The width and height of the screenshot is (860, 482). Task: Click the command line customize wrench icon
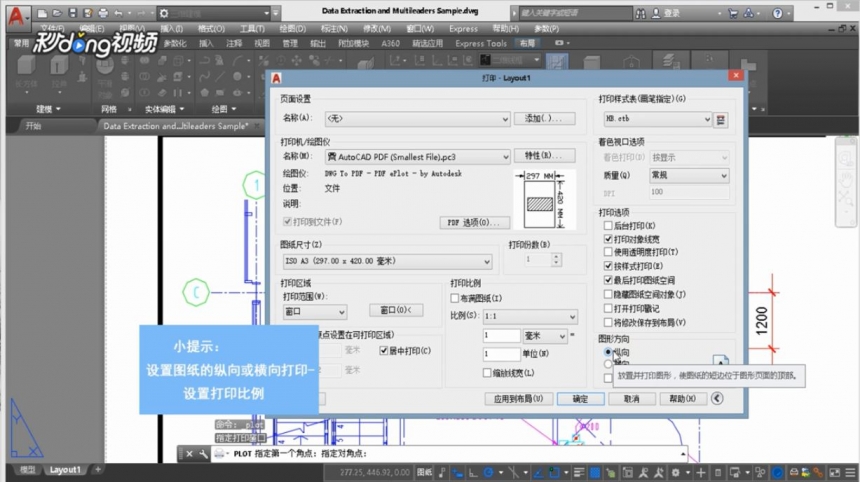click(203, 454)
